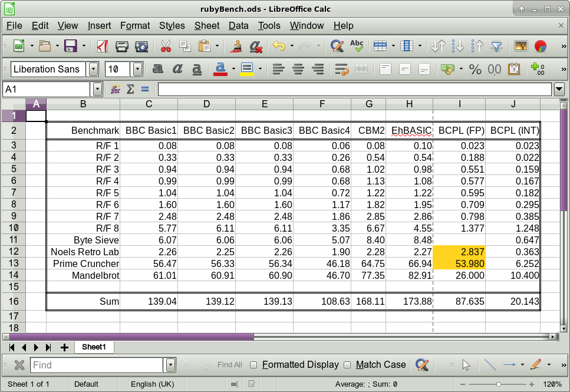Viewport: 570px width, 392px height.
Task: Toggle the bold text formatting button
Action: (x=157, y=69)
